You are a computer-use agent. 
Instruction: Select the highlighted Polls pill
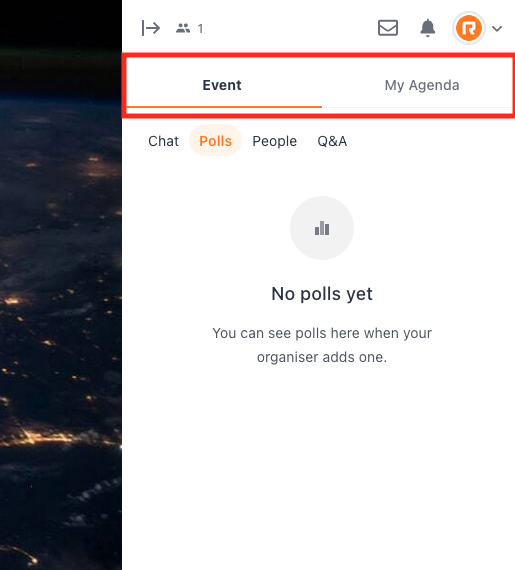(216, 141)
